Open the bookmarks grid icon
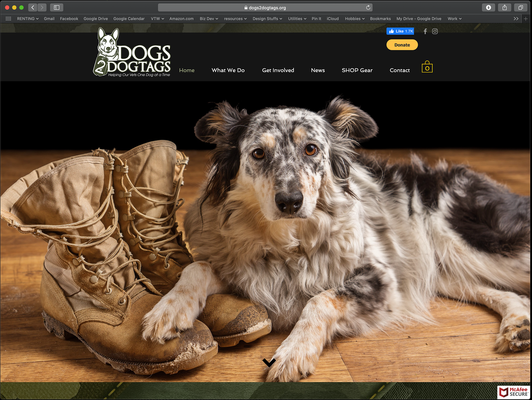Image resolution: width=532 pixels, height=400 pixels. (8, 19)
